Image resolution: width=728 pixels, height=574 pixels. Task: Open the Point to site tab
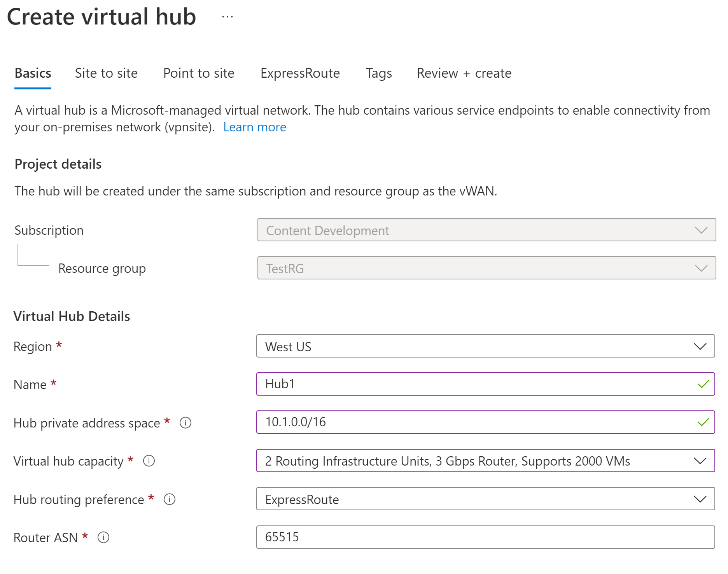click(x=199, y=73)
